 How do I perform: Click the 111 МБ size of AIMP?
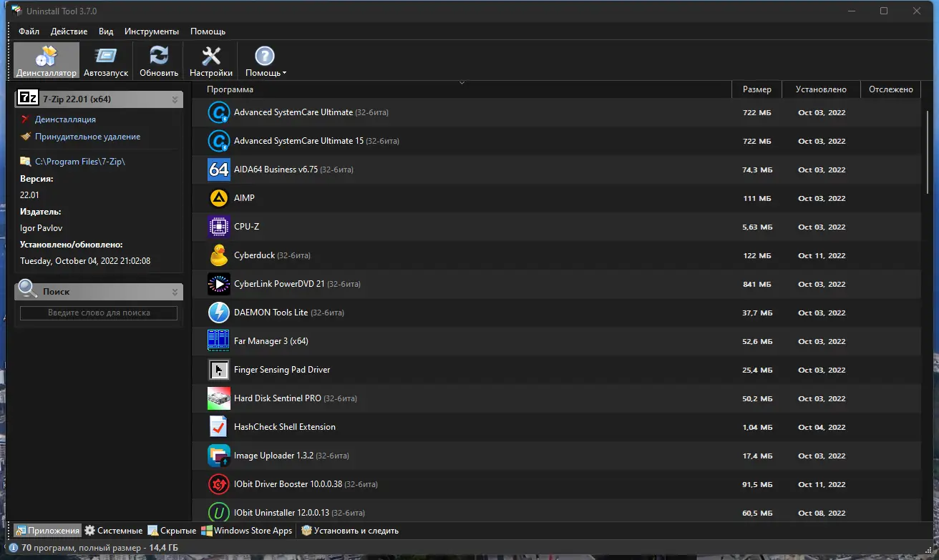[758, 198]
